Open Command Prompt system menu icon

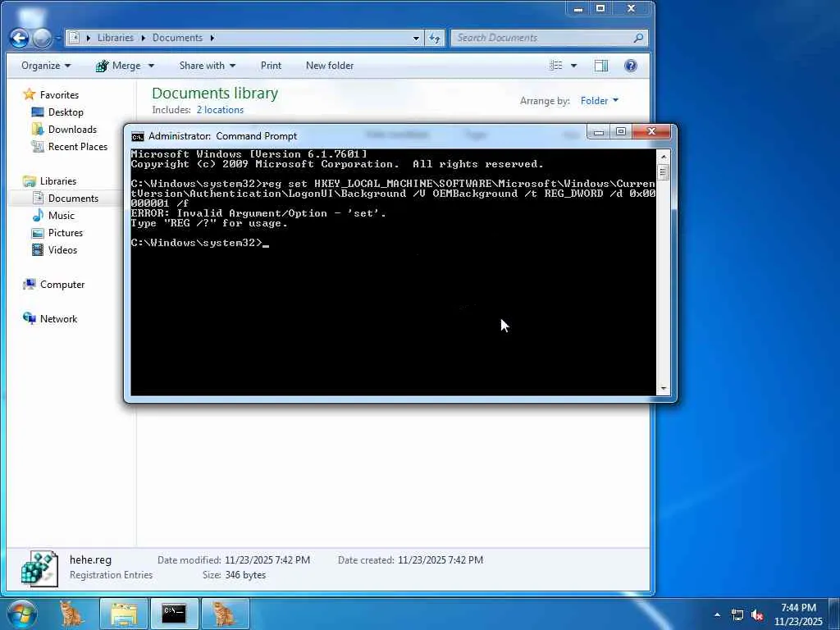click(x=138, y=136)
